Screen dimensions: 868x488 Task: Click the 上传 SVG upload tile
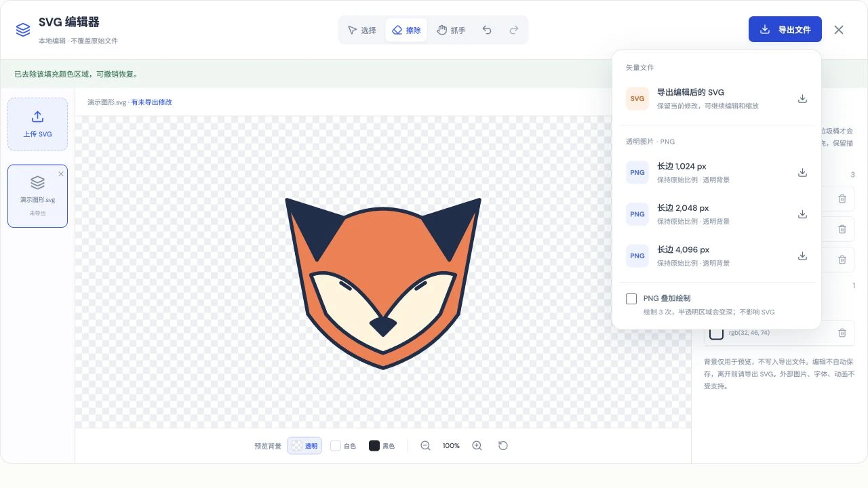(x=37, y=124)
